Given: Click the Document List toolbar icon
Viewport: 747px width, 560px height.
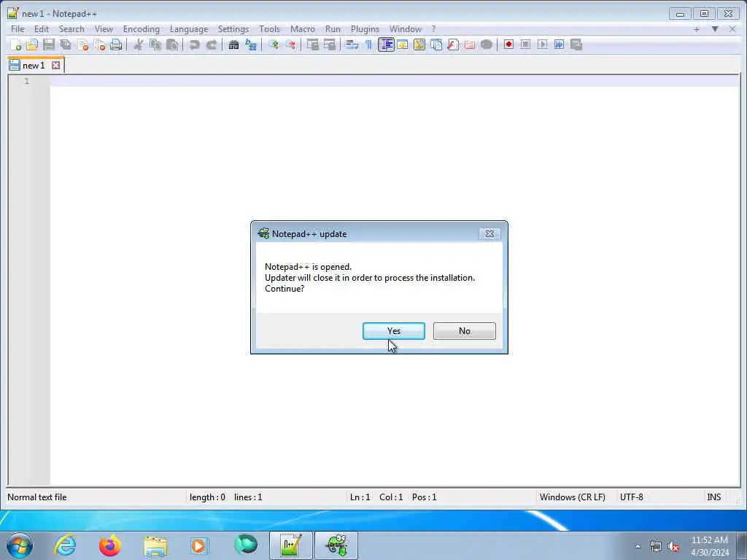Looking at the screenshot, I should [x=436, y=44].
